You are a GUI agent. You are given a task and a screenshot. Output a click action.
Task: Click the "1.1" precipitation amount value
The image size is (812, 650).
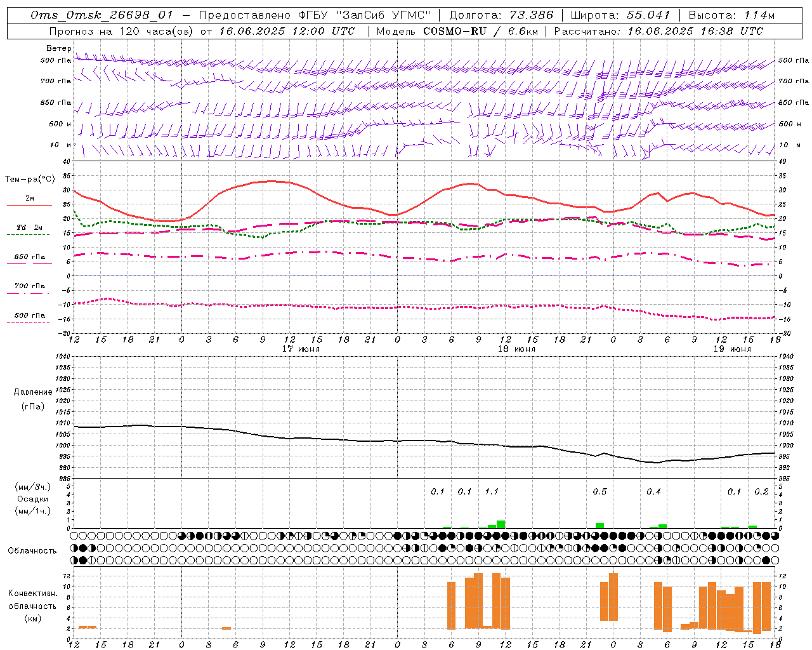(492, 491)
